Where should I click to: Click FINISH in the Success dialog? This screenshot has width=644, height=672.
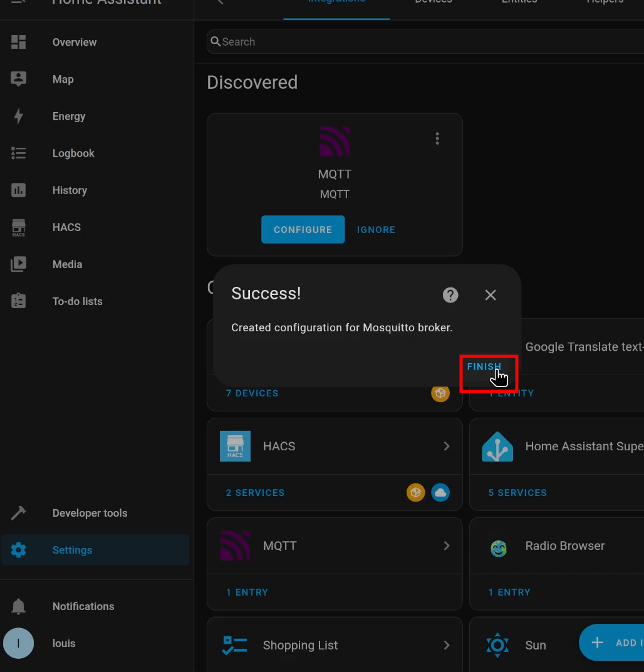pos(484,367)
